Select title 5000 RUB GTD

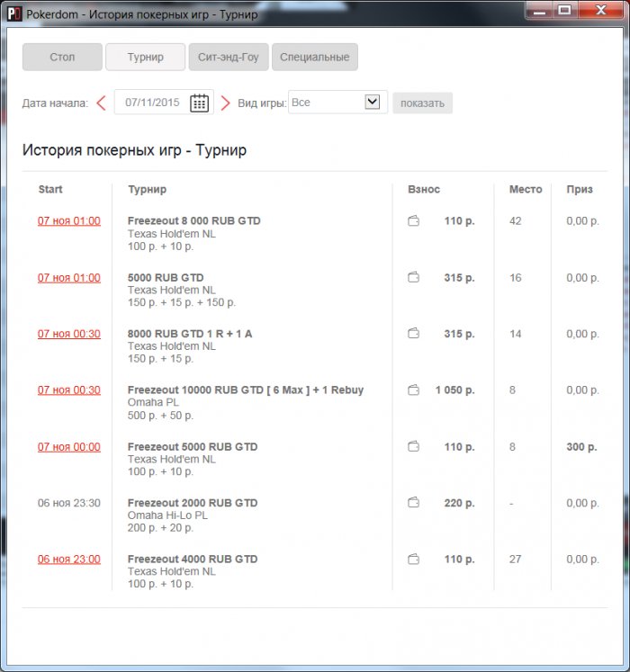[166, 277]
